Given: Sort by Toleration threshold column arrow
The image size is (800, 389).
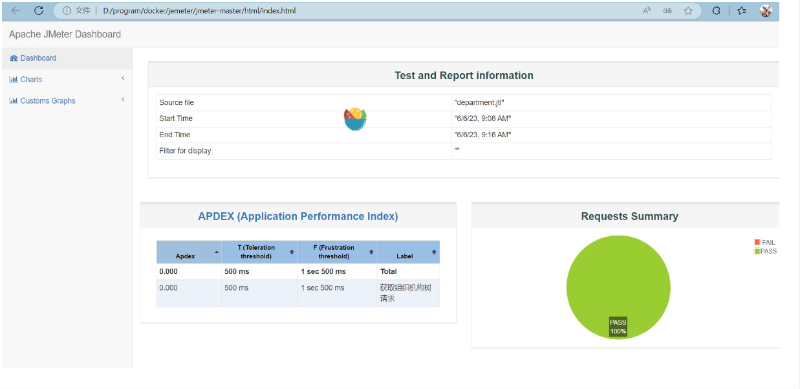Looking at the screenshot, I should click(292, 252).
